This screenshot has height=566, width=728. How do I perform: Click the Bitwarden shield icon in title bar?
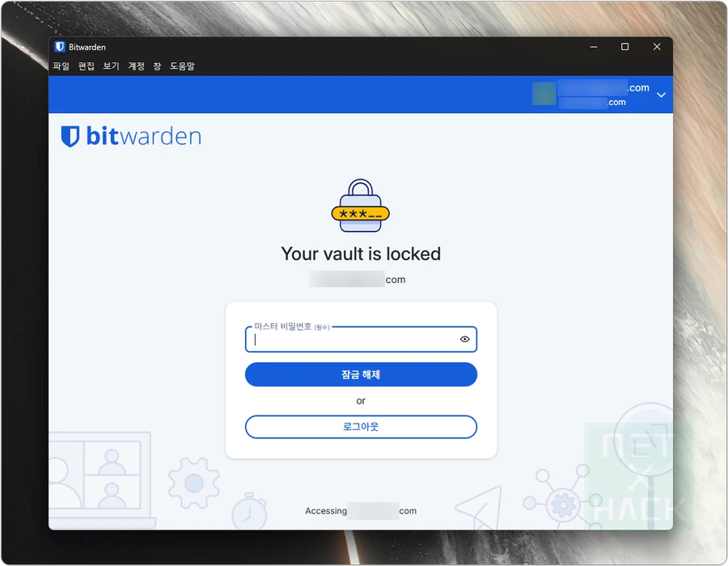(59, 47)
